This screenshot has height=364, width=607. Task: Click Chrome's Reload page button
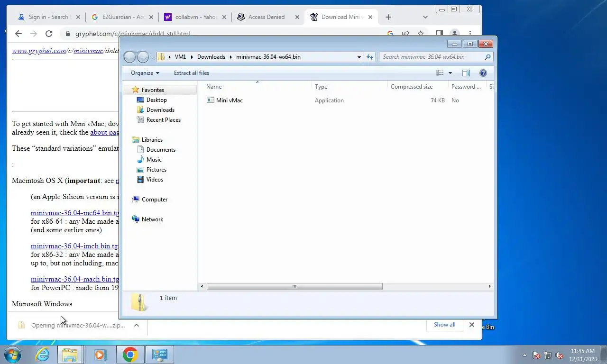[x=49, y=34]
